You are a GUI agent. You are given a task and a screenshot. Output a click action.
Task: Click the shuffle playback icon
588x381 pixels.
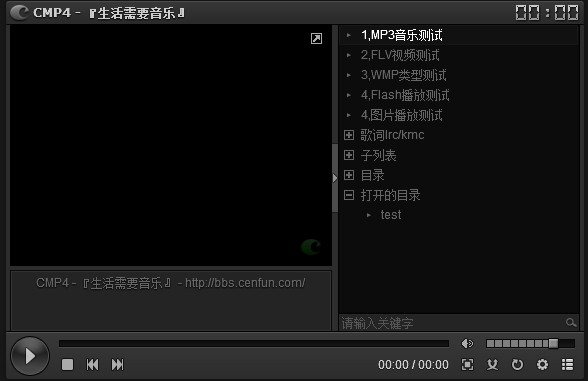point(492,364)
